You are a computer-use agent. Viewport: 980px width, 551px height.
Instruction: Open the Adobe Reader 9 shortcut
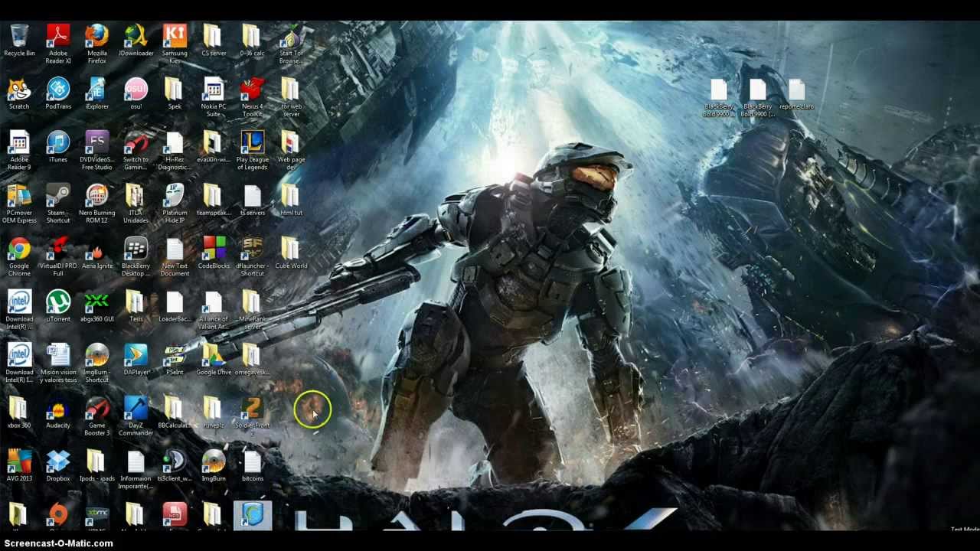[x=19, y=150]
